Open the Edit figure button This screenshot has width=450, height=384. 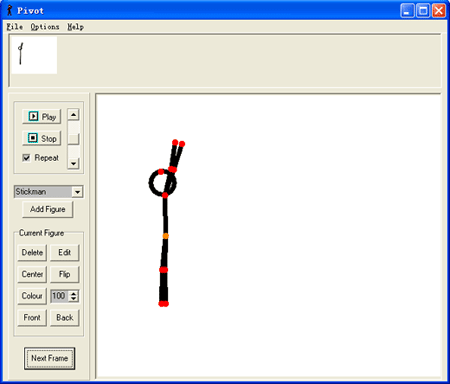(65, 252)
